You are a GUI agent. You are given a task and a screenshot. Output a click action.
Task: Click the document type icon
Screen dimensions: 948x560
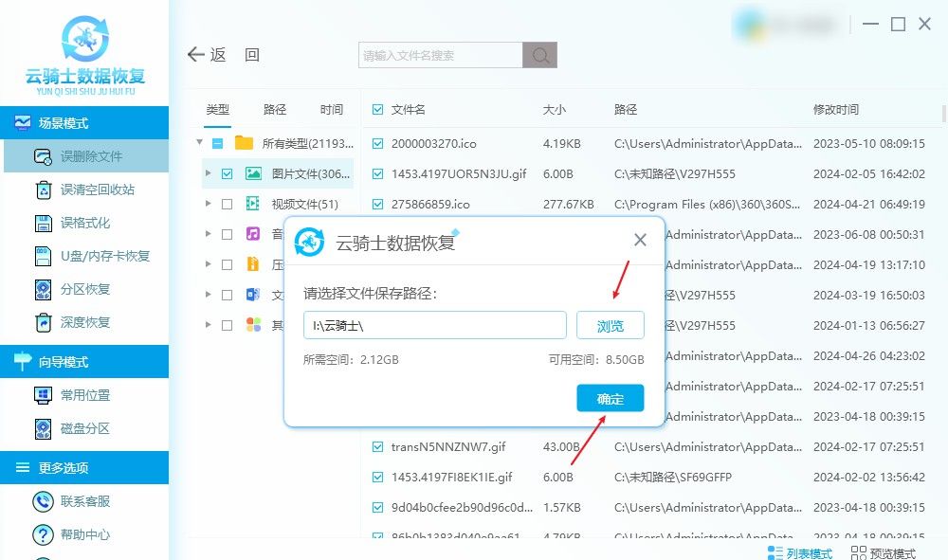pos(253,295)
